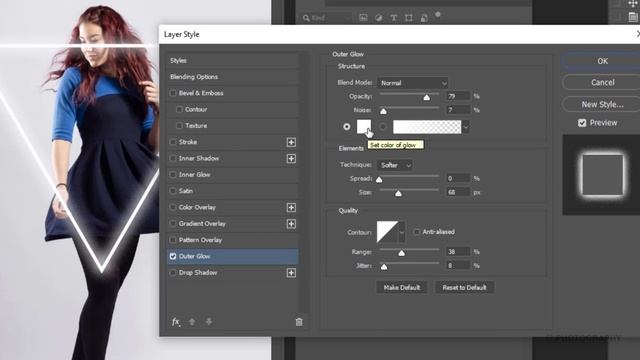Click the pixel layer filter icon in Layers panel
This screenshot has width=640, height=360.
pyautogui.click(x=363, y=18)
